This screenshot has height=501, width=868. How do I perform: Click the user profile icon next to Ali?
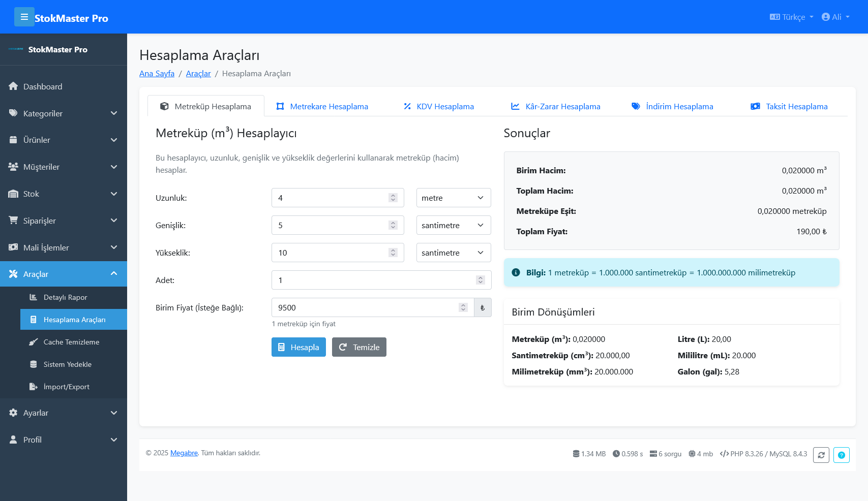tap(825, 17)
